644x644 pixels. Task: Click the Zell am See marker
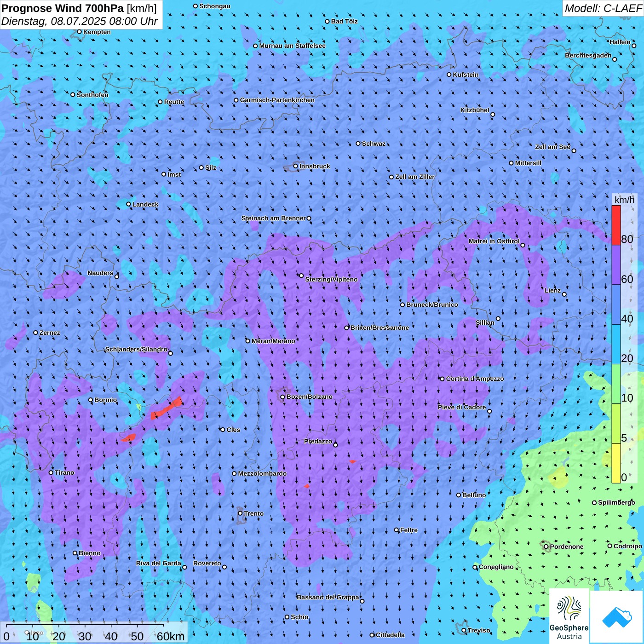574,151
